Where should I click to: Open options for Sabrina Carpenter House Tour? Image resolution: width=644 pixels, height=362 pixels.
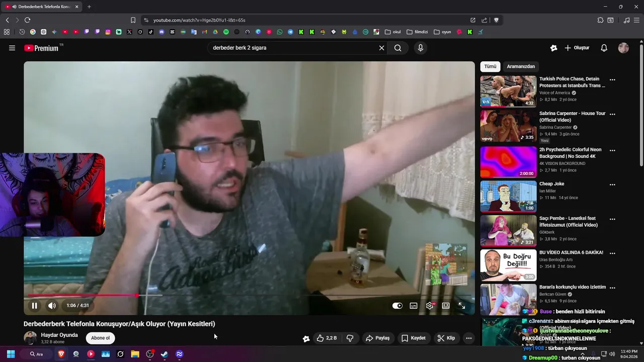(x=612, y=114)
